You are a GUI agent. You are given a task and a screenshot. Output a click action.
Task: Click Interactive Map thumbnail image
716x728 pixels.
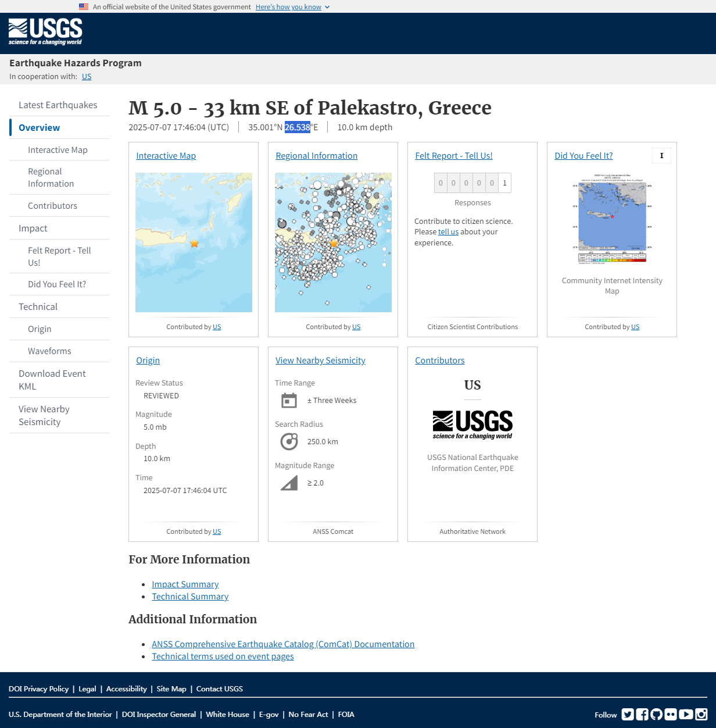point(194,242)
